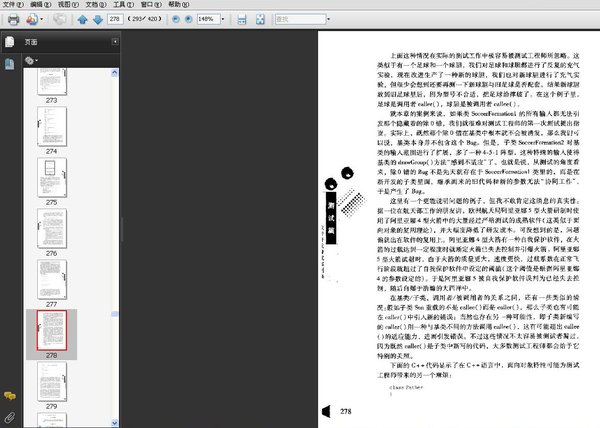This screenshot has width=600, height=428.
Task: Open the 文档 (Document) menu
Action: 96,4
